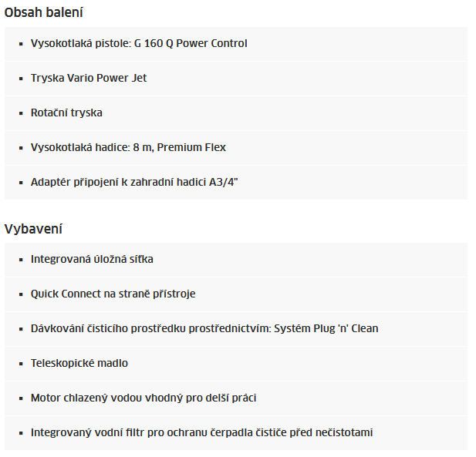Click the bullet beside 'Rotační tryska'
Image resolution: width=476 pixels, height=457 pixels.
point(21,113)
